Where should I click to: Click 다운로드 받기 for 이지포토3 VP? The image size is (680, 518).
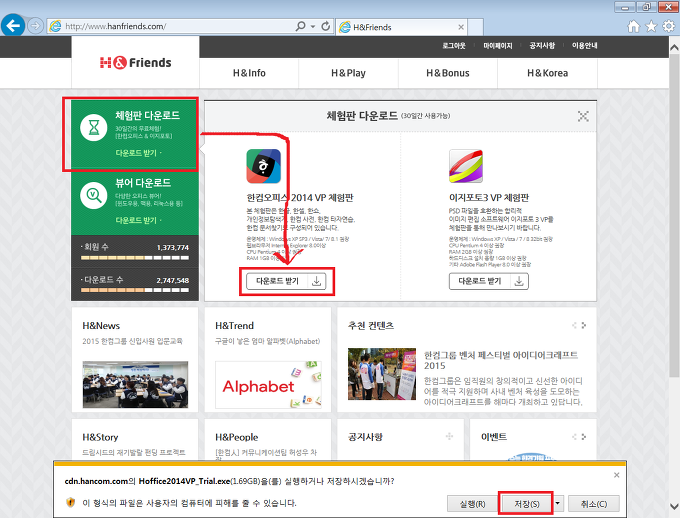[489, 281]
